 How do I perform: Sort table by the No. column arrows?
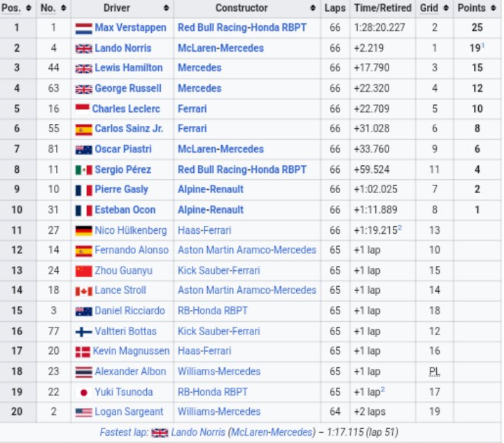pos(64,8)
